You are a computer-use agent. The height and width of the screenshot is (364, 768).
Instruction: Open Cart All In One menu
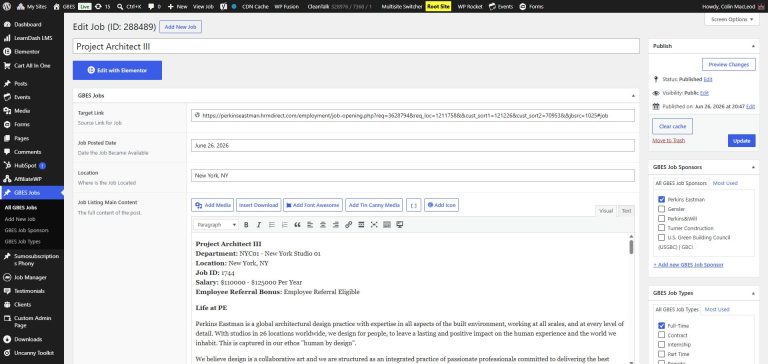(32, 66)
